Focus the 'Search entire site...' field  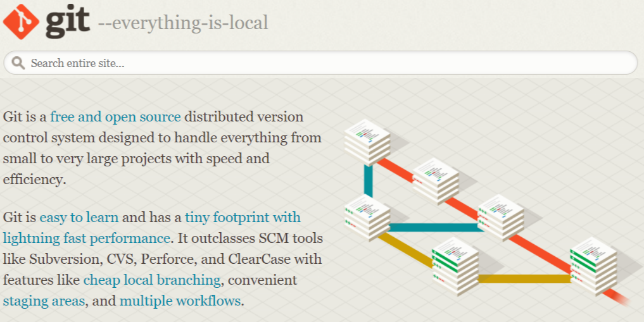[x=320, y=63]
